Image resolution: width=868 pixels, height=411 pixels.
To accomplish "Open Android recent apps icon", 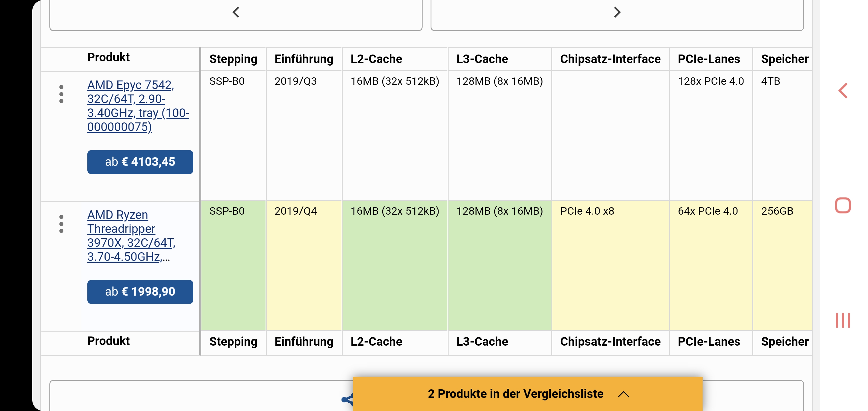I will [843, 320].
